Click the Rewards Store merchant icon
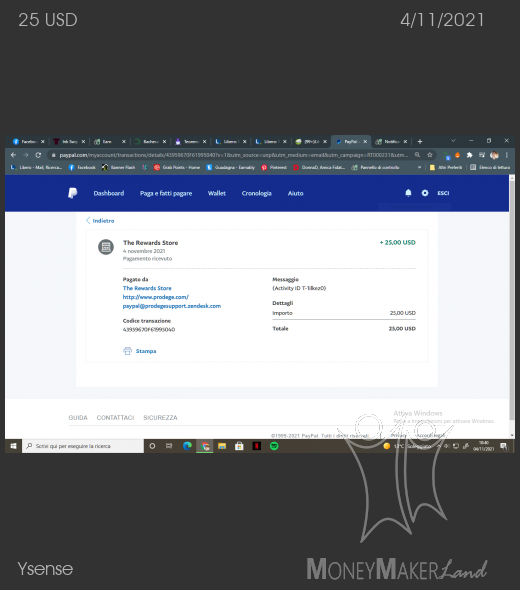 coord(106,247)
